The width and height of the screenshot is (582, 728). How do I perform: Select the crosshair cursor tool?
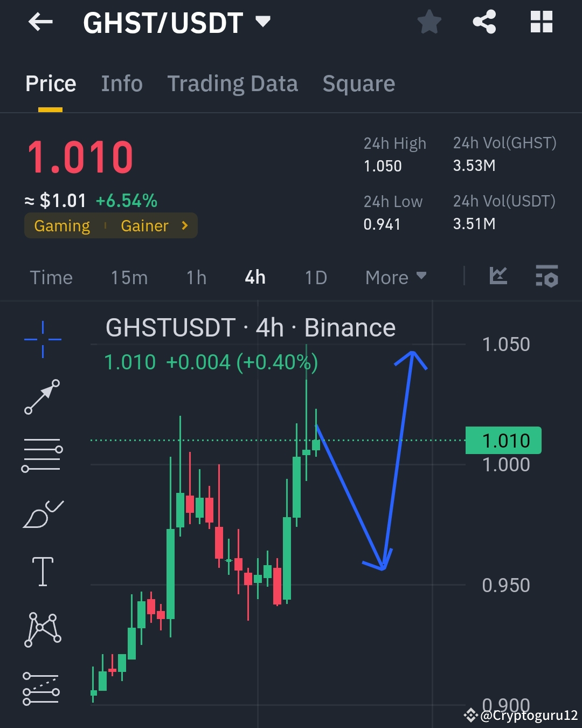(x=42, y=338)
